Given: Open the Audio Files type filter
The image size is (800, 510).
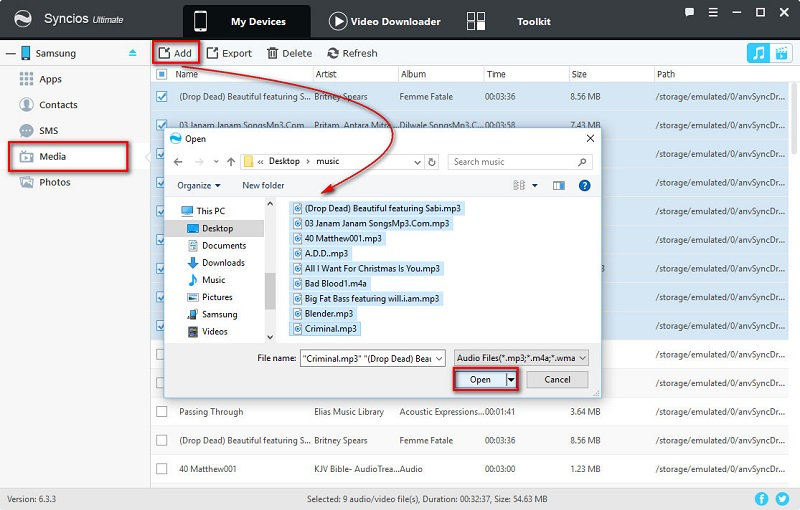Looking at the screenshot, I should point(521,358).
